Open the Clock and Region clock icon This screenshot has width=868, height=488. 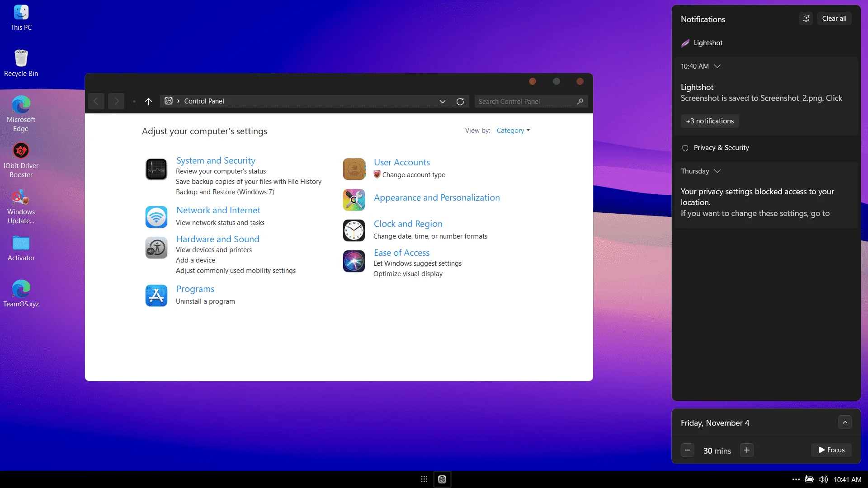[354, 230]
